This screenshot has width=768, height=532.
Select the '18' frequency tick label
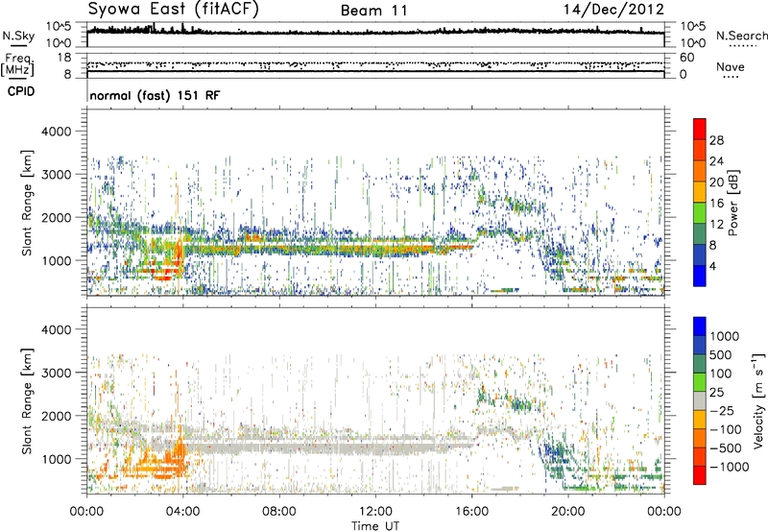coord(63,58)
